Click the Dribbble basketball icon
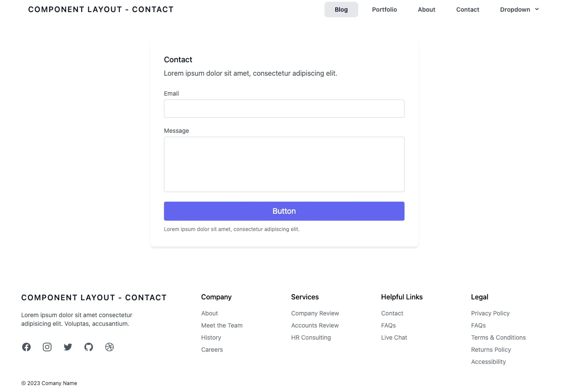 [109, 347]
